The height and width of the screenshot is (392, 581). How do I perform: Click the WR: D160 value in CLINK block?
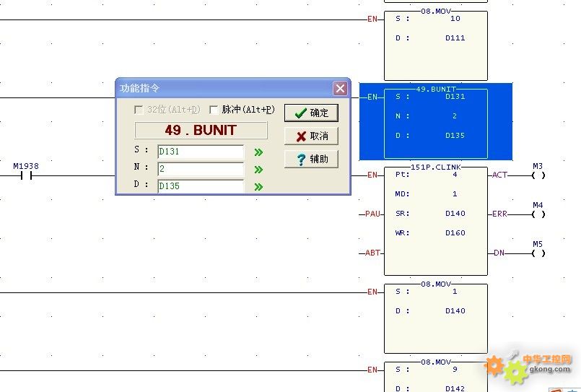(x=455, y=232)
